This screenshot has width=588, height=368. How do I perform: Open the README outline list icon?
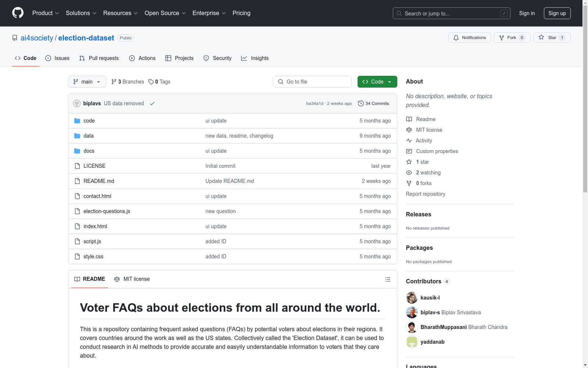coord(387,279)
